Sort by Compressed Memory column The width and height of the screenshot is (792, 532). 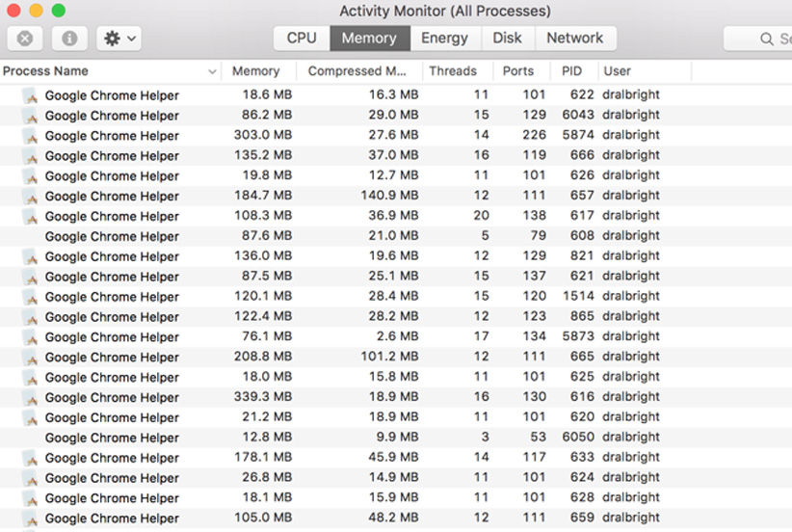[x=357, y=71]
